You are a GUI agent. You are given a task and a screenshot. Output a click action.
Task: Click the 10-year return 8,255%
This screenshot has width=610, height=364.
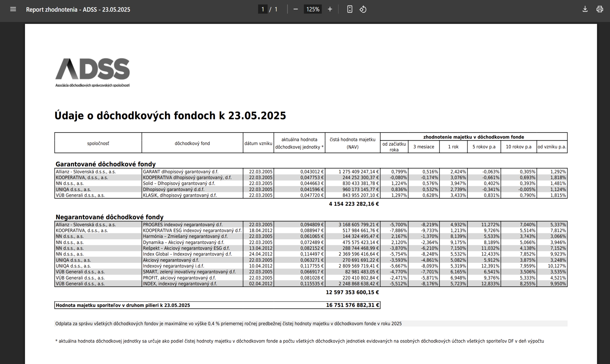pos(528,284)
